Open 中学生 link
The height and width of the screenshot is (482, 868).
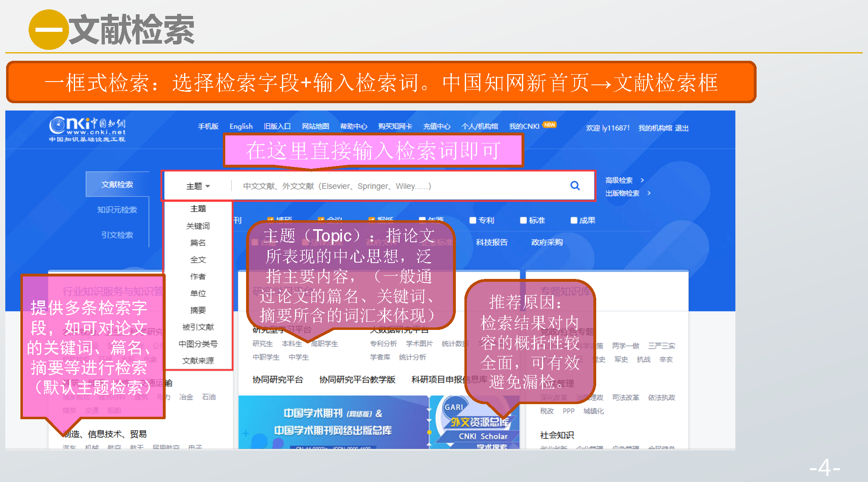(299, 357)
